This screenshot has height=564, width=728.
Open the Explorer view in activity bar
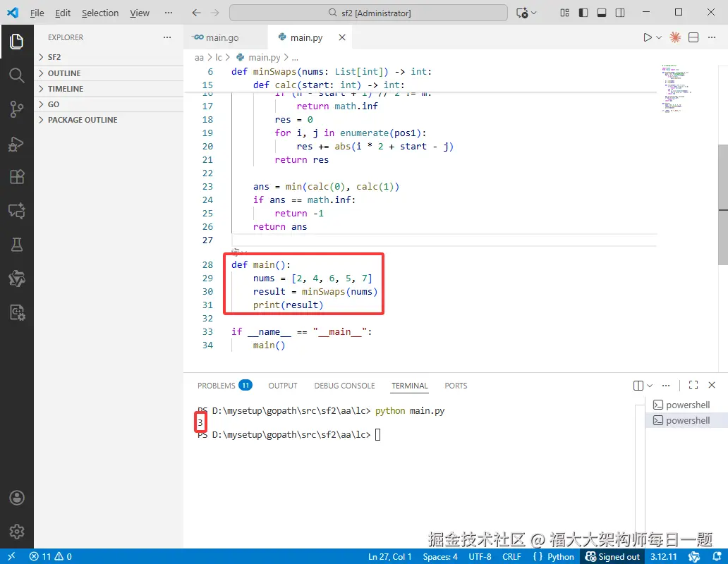tap(17, 42)
